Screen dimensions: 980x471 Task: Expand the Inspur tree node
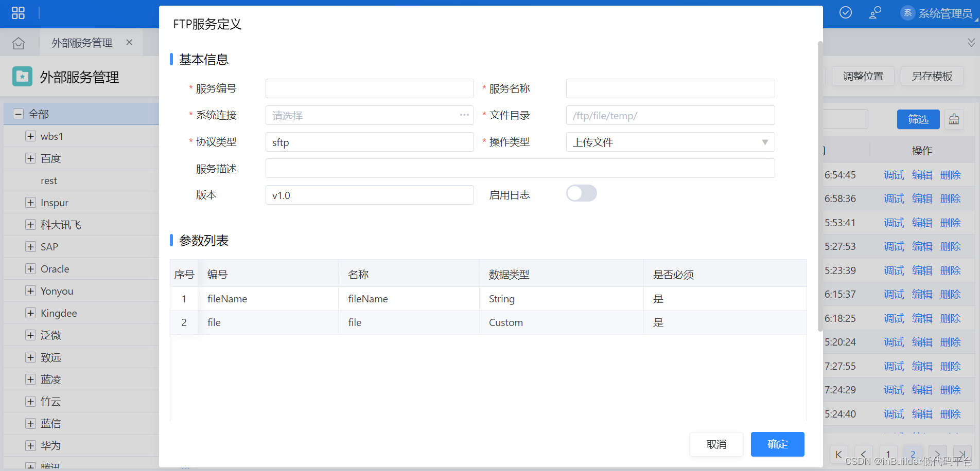(31, 203)
